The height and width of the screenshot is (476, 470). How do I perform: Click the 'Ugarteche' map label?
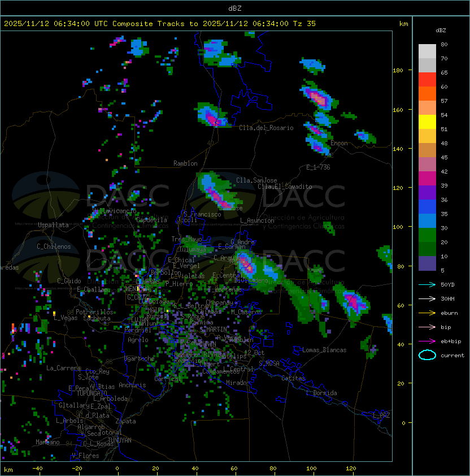[x=140, y=358]
